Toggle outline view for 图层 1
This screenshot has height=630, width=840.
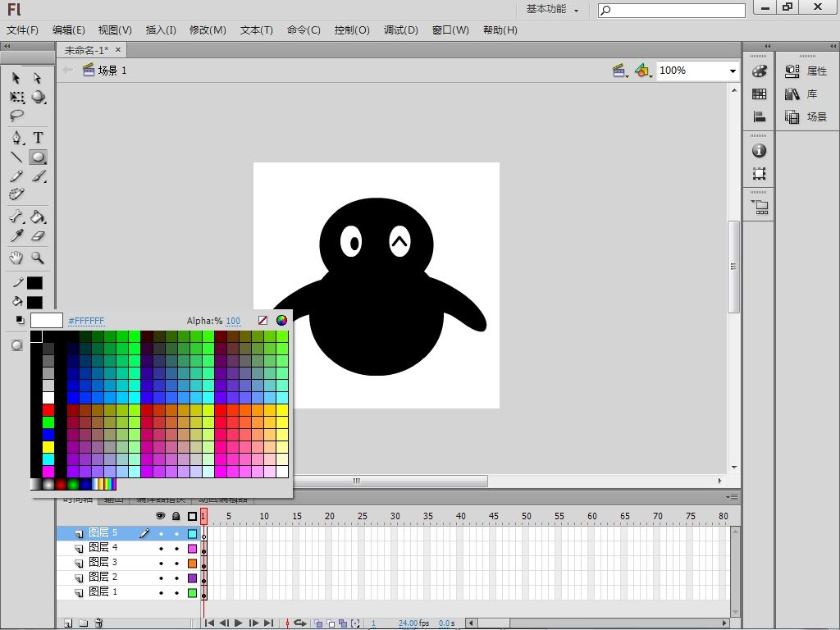point(192,593)
